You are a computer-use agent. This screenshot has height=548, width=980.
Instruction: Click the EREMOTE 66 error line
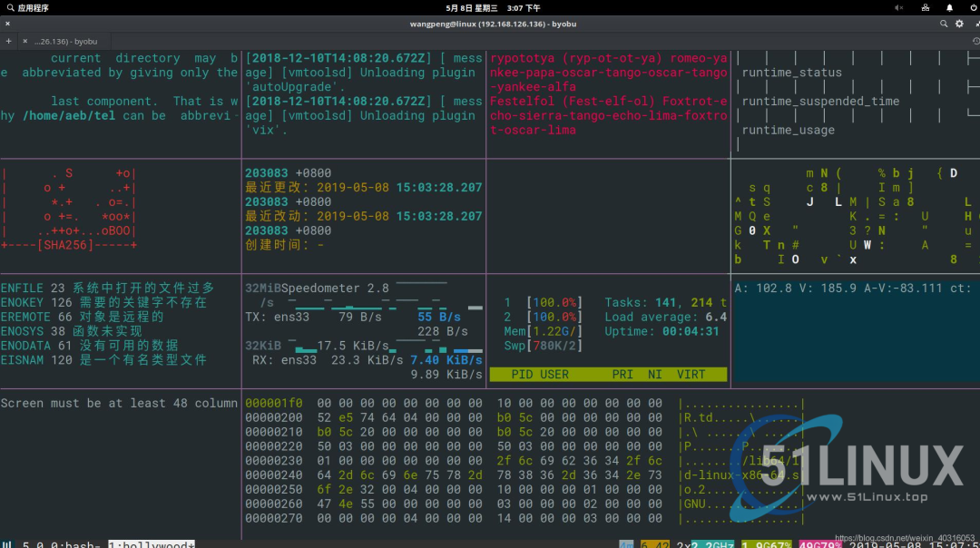pos(83,317)
